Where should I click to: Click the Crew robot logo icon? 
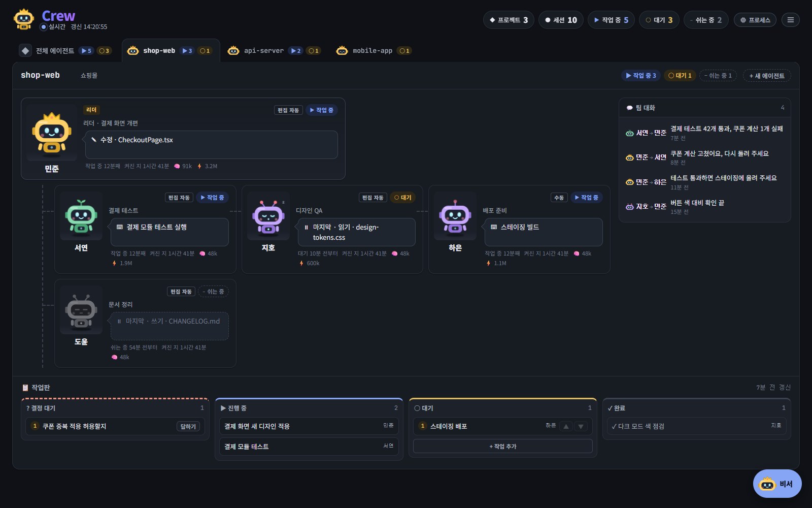click(x=23, y=19)
